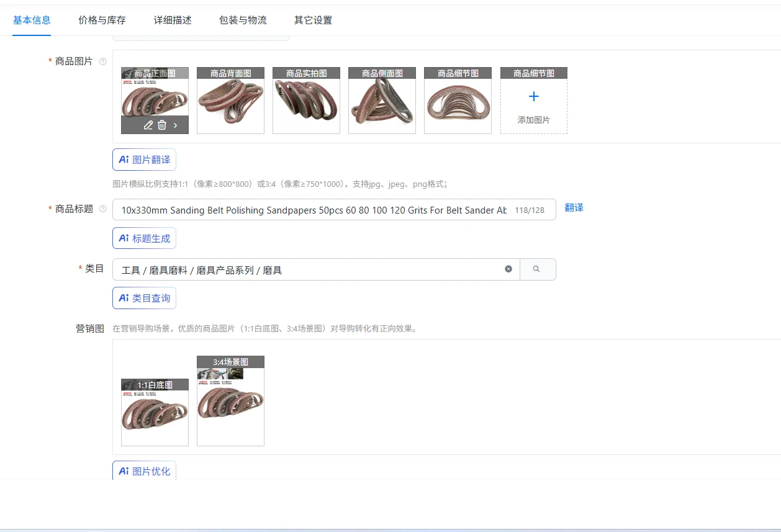Select the 1:1白底图 marketing image
Screen dimensions: 781x532
coord(155,412)
